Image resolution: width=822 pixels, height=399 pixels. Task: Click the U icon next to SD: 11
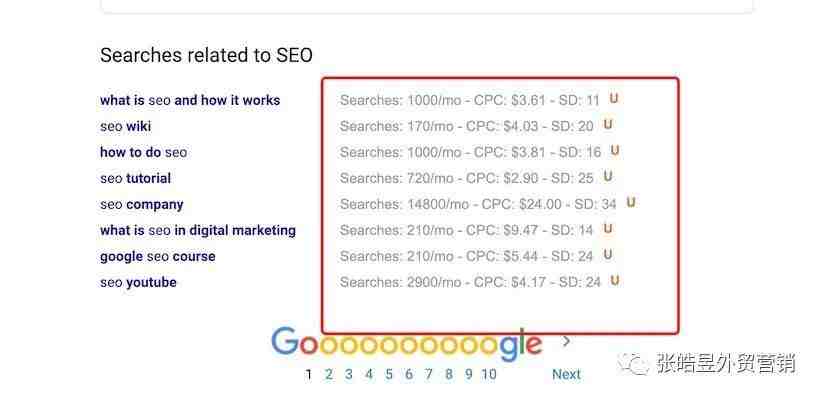coord(613,98)
